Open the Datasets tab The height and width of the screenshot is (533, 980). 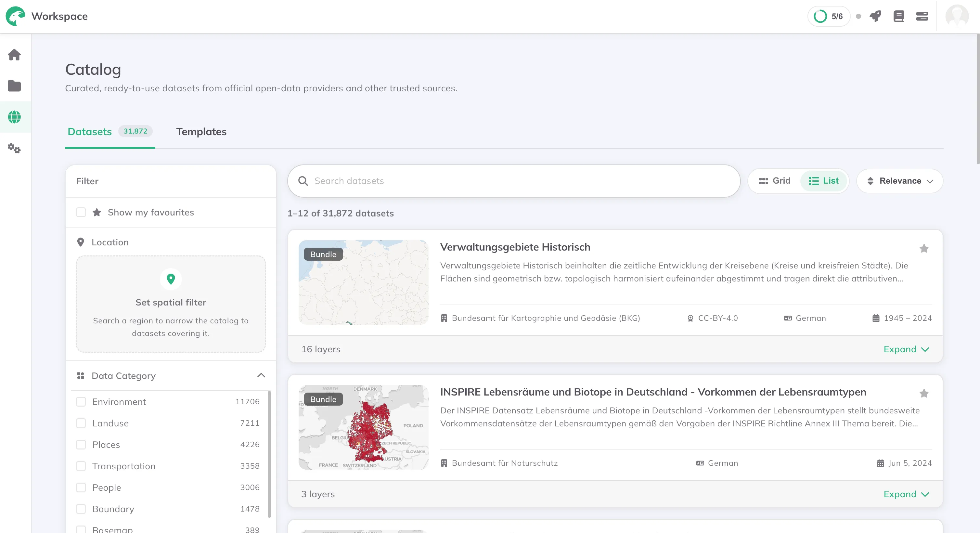(110, 132)
